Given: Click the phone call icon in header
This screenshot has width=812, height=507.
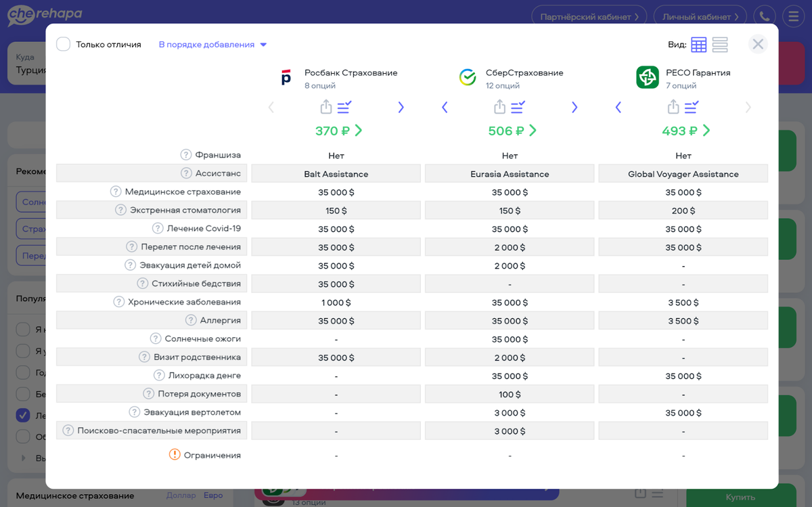Looking at the screenshot, I should tap(765, 16).
